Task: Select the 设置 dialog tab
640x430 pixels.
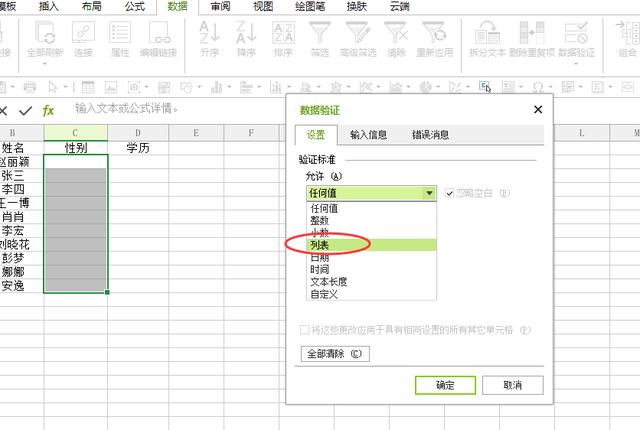Action: pyautogui.click(x=316, y=135)
